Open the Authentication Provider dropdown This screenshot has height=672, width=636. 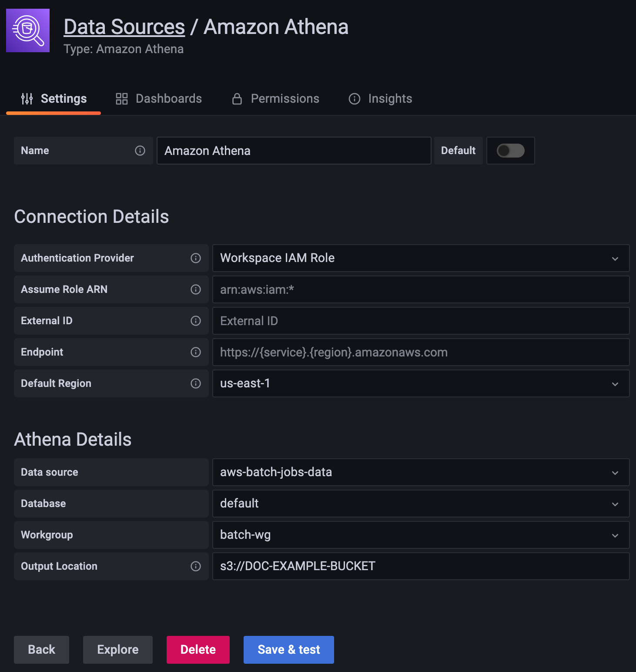[421, 258]
